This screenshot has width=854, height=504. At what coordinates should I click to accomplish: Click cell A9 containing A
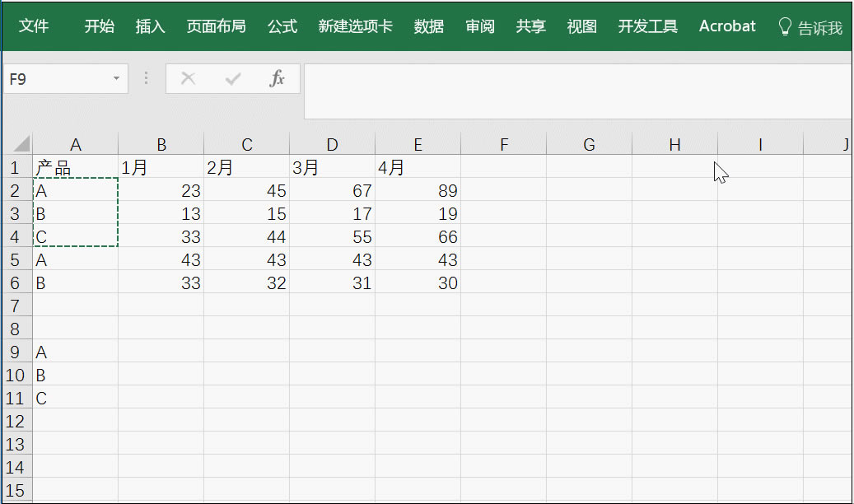tap(75, 352)
